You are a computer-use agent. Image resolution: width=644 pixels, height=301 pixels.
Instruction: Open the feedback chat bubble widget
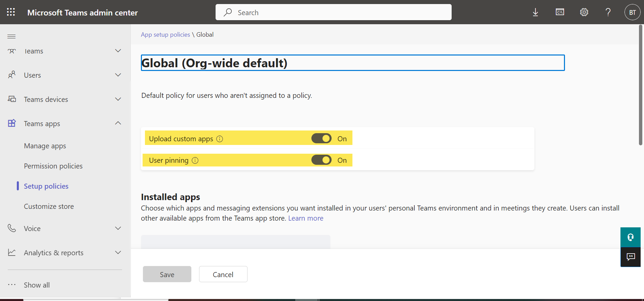(x=631, y=257)
